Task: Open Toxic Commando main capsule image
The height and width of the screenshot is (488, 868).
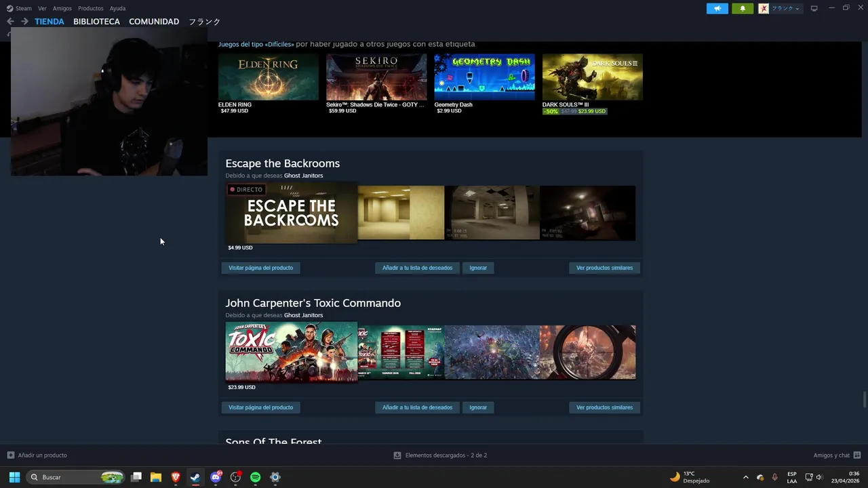Action: (292, 352)
